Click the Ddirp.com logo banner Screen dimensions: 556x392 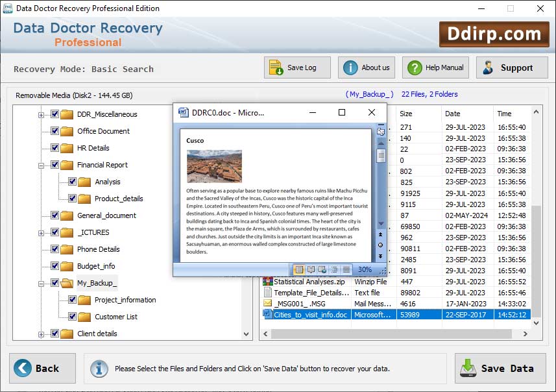(494, 34)
